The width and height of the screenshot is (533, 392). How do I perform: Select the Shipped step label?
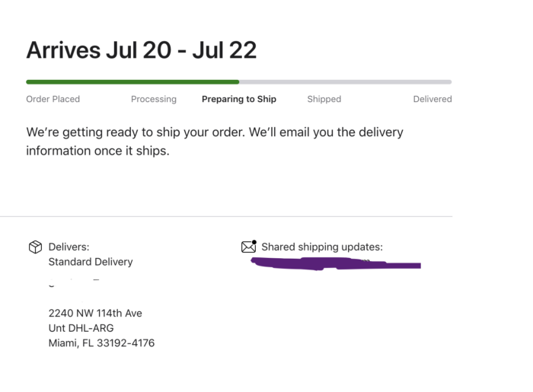324,99
